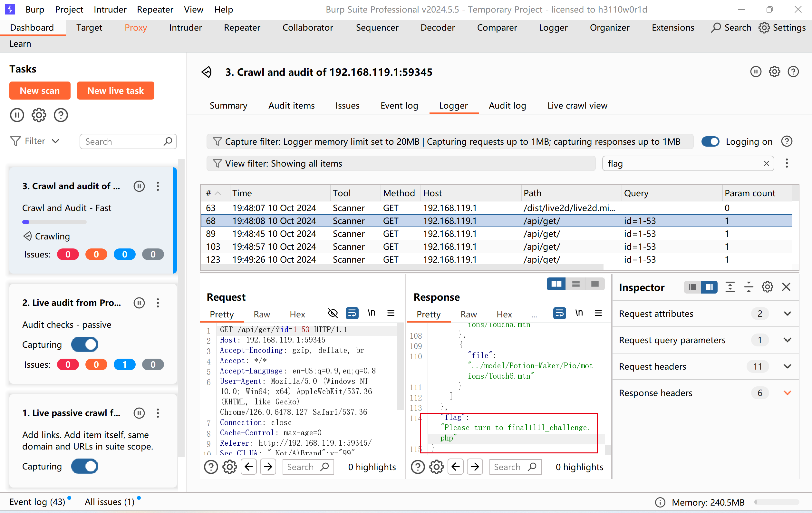Hide non-printable characters in Request
This screenshot has height=513, width=812.
pyautogui.click(x=333, y=313)
